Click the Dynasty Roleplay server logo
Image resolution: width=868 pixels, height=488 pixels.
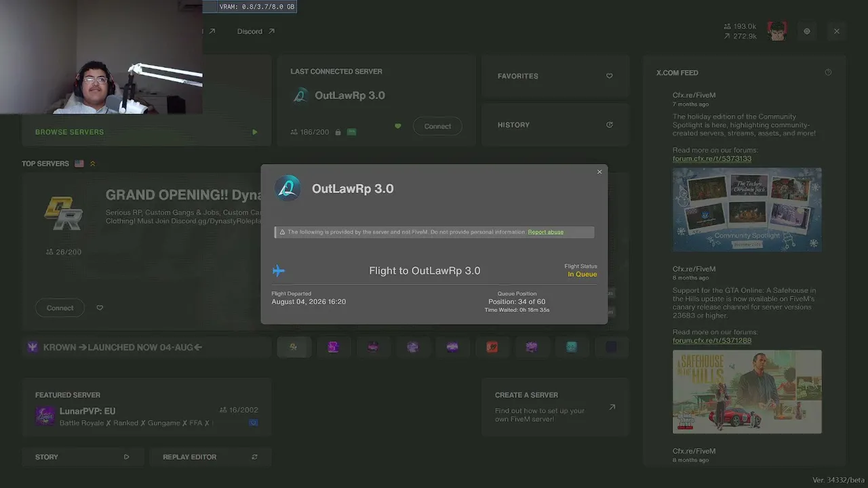63,213
